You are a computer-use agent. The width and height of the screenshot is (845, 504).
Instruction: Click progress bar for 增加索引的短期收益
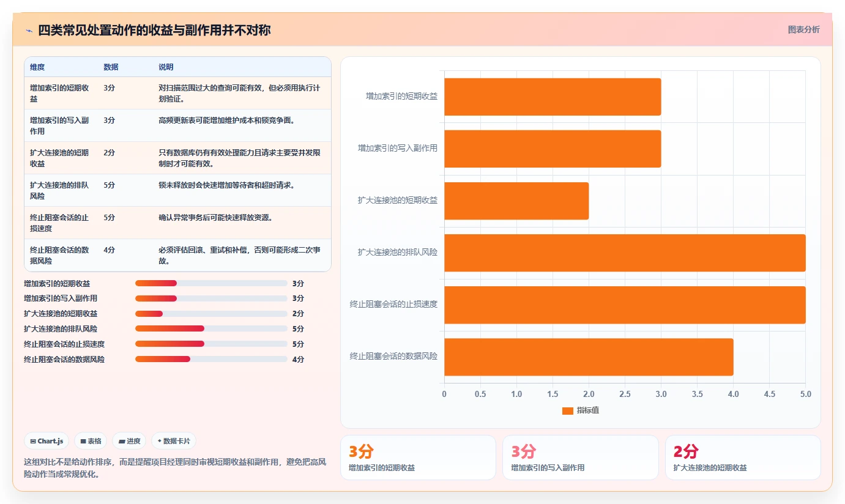[211, 283]
